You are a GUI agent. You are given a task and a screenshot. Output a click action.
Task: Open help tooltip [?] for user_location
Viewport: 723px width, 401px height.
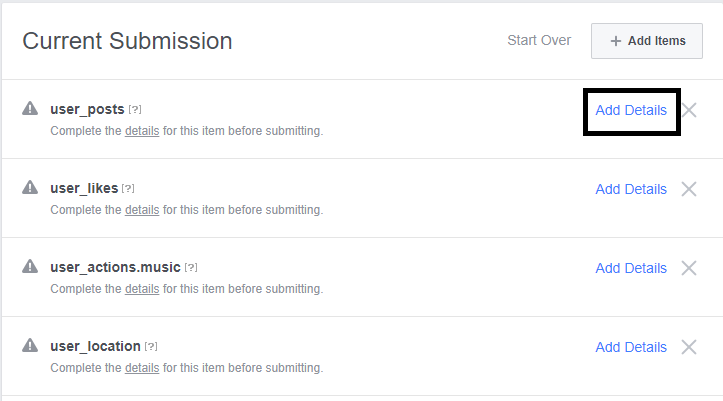tap(151, 346)
